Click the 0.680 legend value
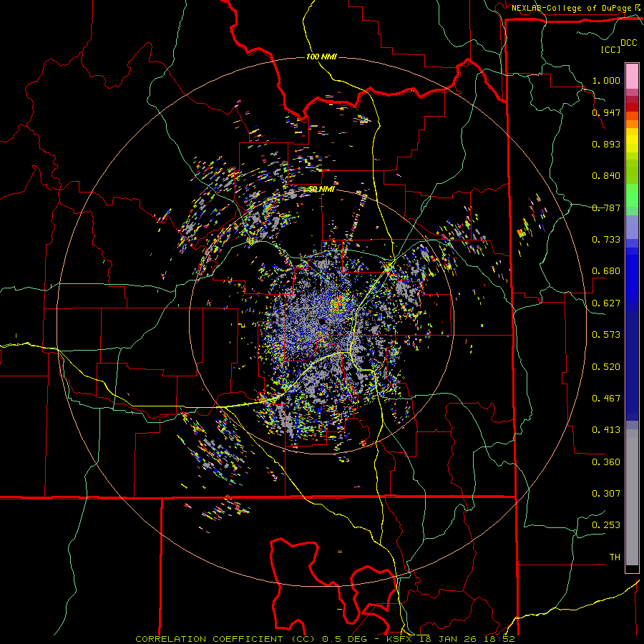This screenshot has width=644, height=644. coord(606,271)
